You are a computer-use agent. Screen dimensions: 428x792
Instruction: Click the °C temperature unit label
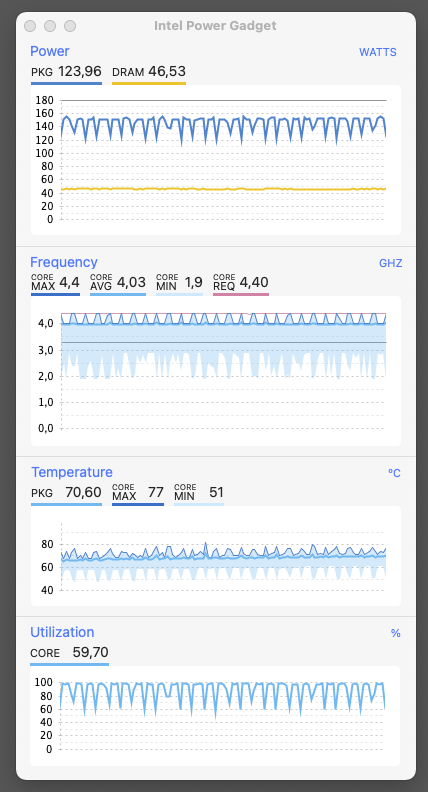[394, 473]
